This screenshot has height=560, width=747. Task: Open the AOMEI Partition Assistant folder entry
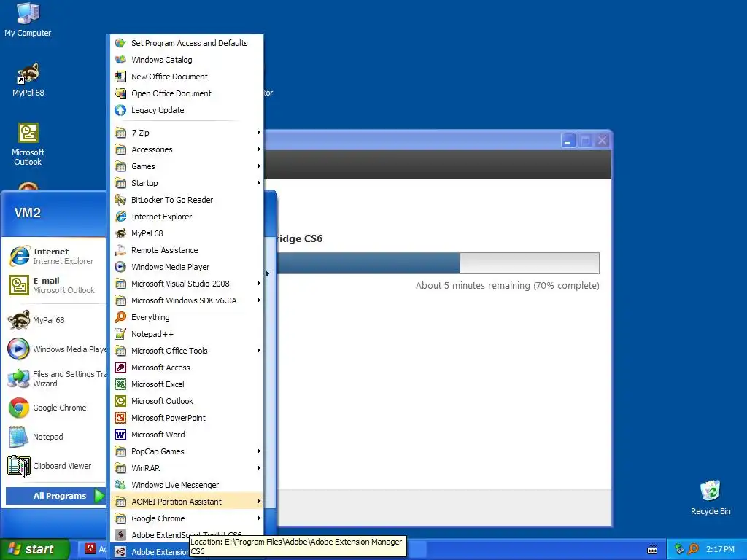tap(187, 502)
